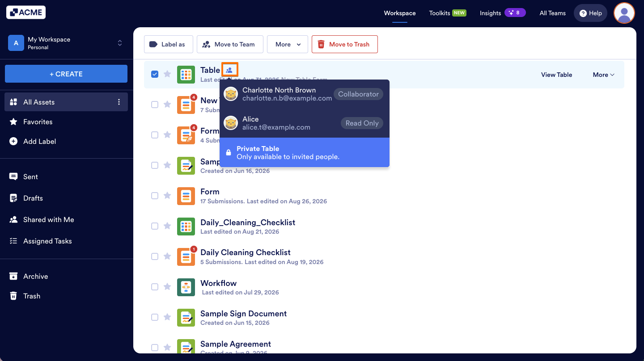Click the + CREATE button

(x=66, y=74)
